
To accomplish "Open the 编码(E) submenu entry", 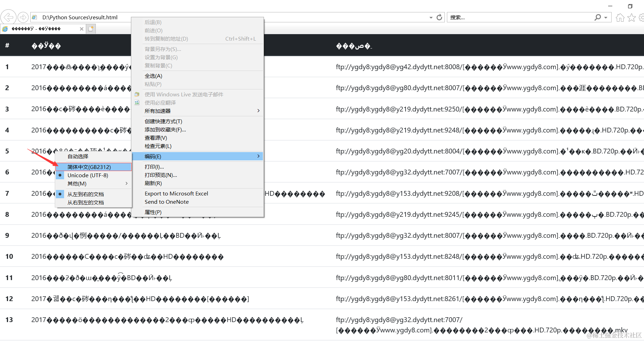I will coord(197,156).
